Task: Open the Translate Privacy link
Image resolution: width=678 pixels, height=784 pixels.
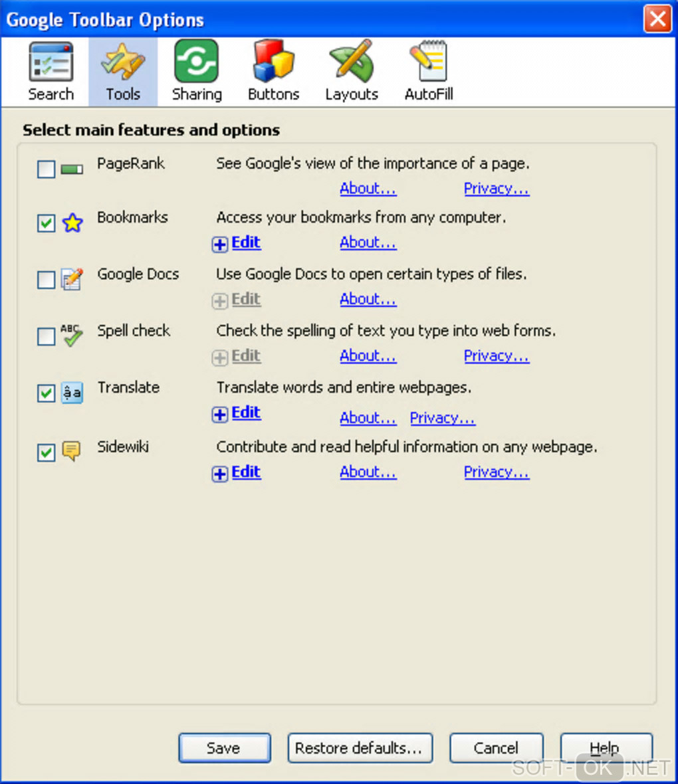Action: click(x=442, y=418)
